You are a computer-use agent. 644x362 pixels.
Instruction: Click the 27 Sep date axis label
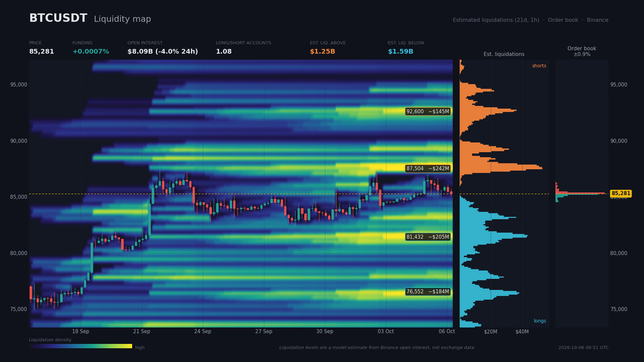click(264, 331)
